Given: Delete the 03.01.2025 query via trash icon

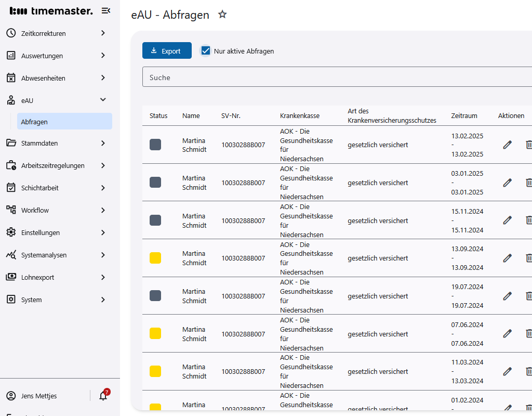Looking at the screenshot, I should point(528,183).
